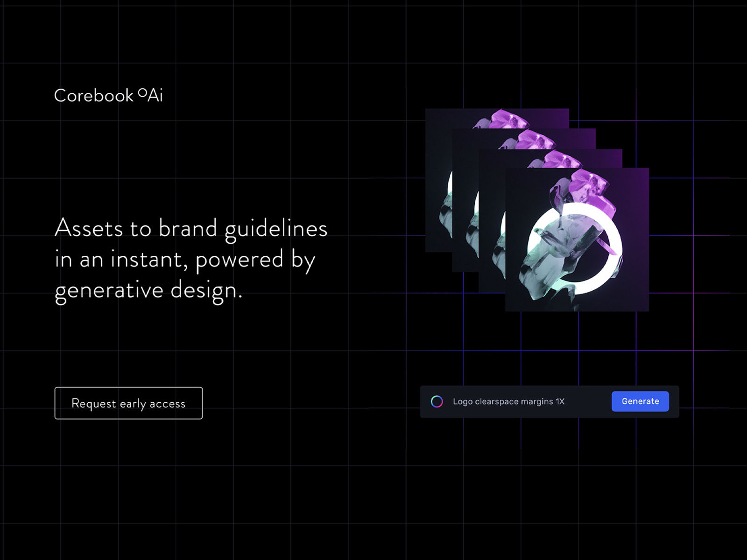Click the 'in an instant, powered by' line
The width and height of the screenshot is (747, 560).
tap(185, 259)
